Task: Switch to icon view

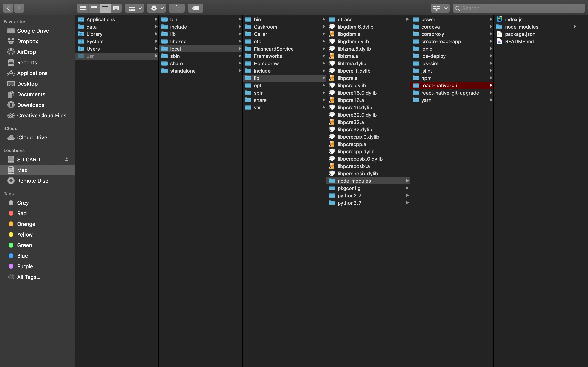Action: (x=82, y=8)
